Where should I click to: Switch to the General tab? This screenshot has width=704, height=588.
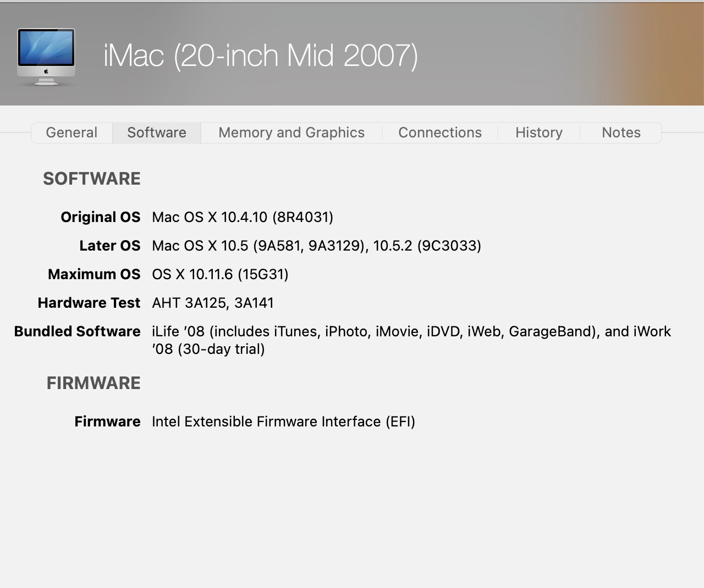coord(71,132)
